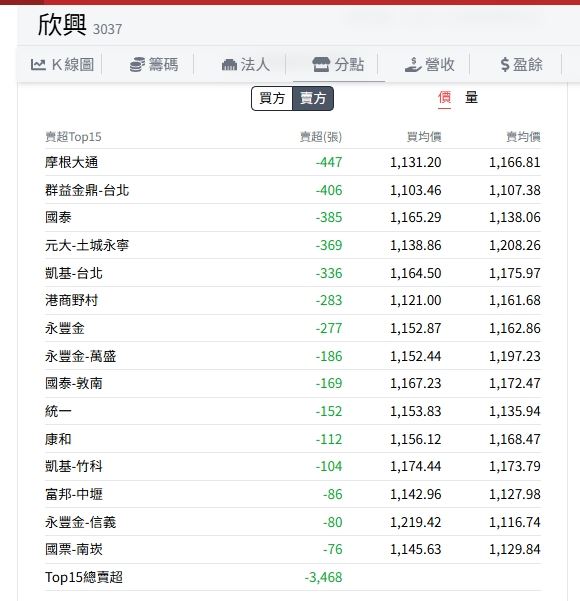The image size is (580, 601).
Task: Open the K線圖 tab
Action: [x=62, y=64]
